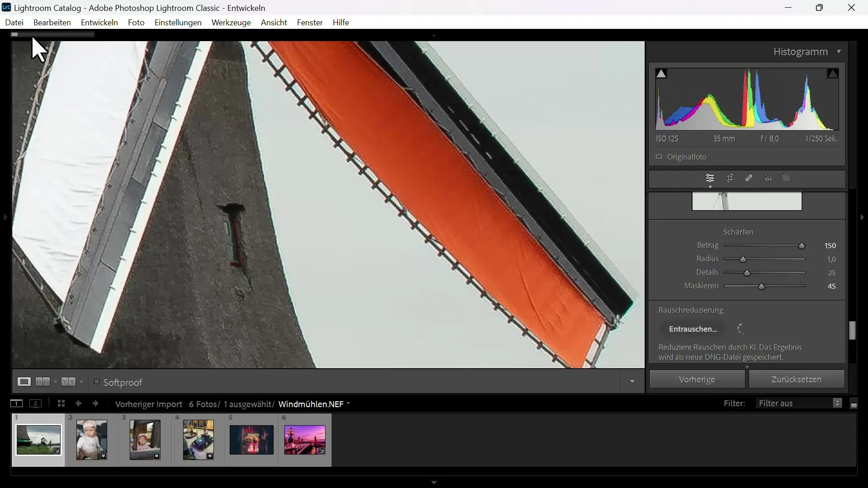Collapse the Histogramm panel triangle
Viewport: 868px width, 488px height.
839,52
